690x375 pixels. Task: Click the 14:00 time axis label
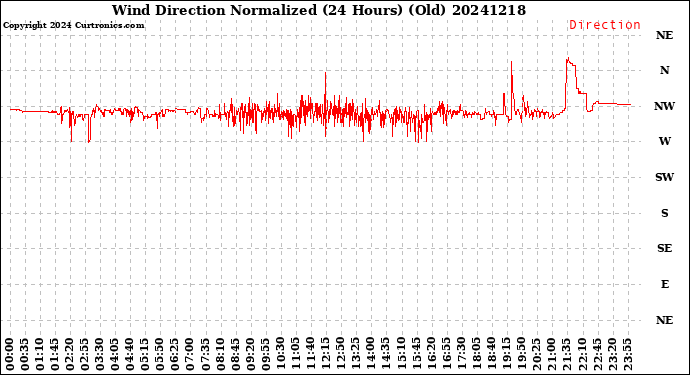[371, 355]
